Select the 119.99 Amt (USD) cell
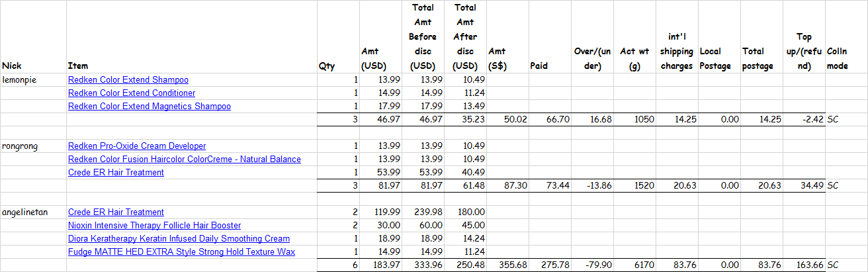868x272 pixels. pyautogui.click(x=380, y=212)
